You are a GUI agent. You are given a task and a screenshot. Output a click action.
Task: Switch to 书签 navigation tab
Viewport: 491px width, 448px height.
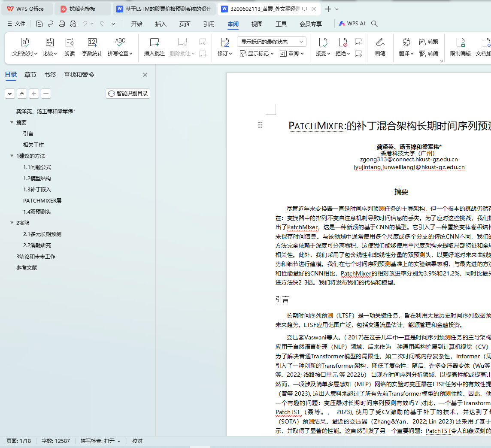click(50, 75)
